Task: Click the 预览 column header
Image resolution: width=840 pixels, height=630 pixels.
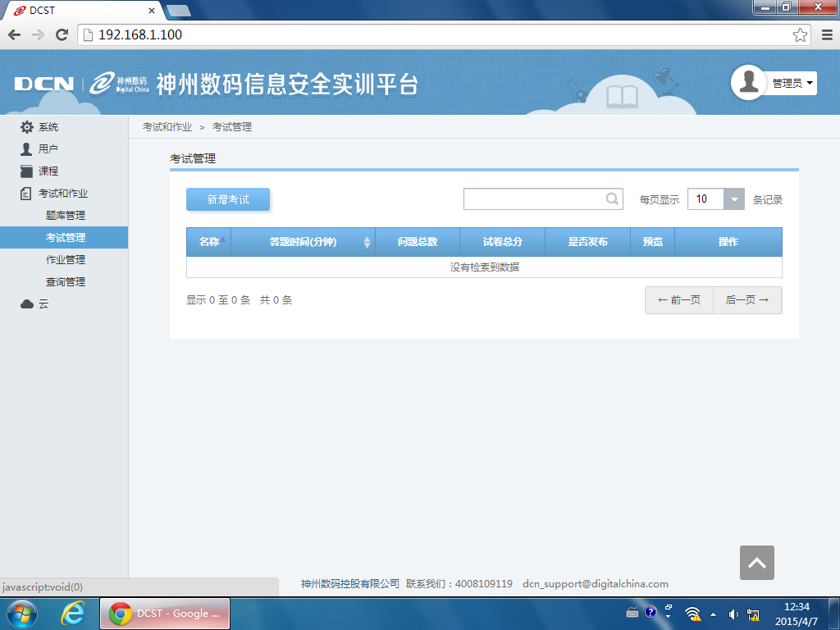Action: pos(652,242)
